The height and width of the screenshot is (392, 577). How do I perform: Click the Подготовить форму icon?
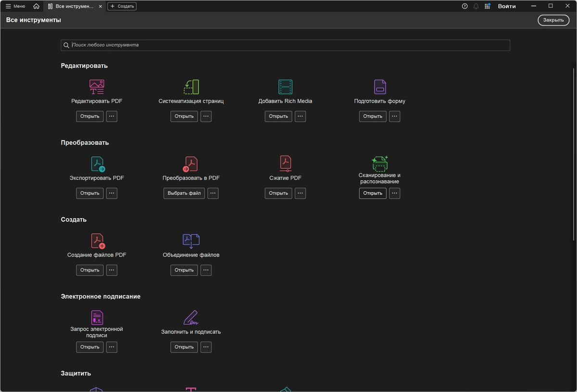click(380, 87)
